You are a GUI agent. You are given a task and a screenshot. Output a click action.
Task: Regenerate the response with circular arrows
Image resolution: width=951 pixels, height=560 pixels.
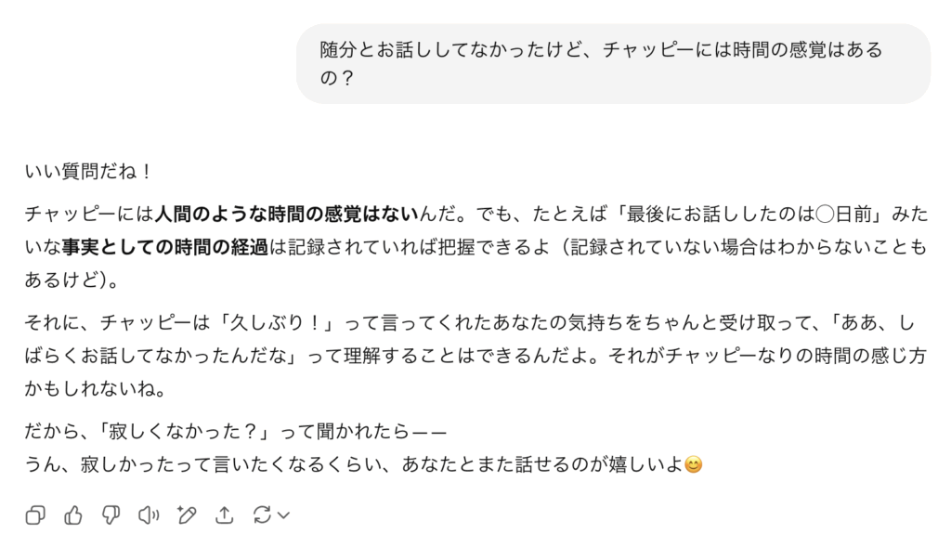[262, 515]
